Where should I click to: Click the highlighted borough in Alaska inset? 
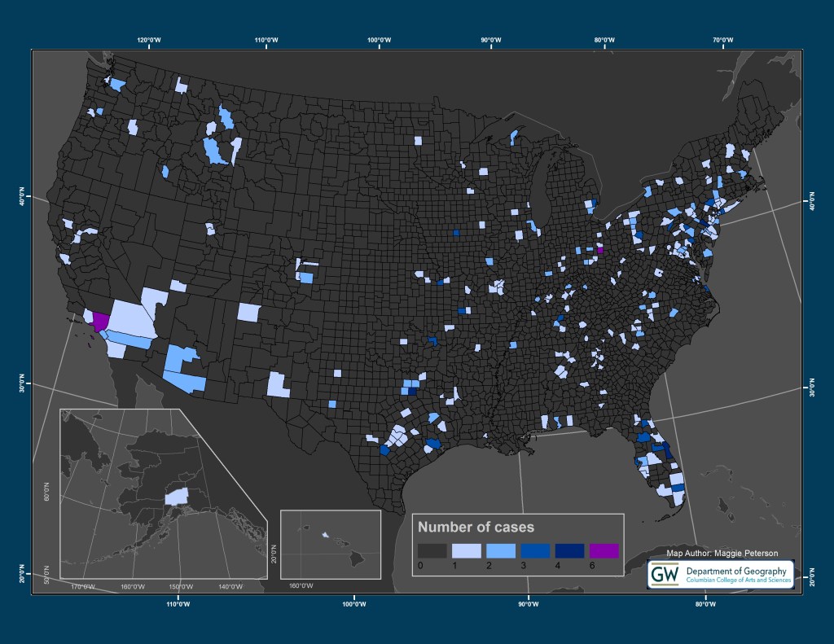[x=177, y=496]
